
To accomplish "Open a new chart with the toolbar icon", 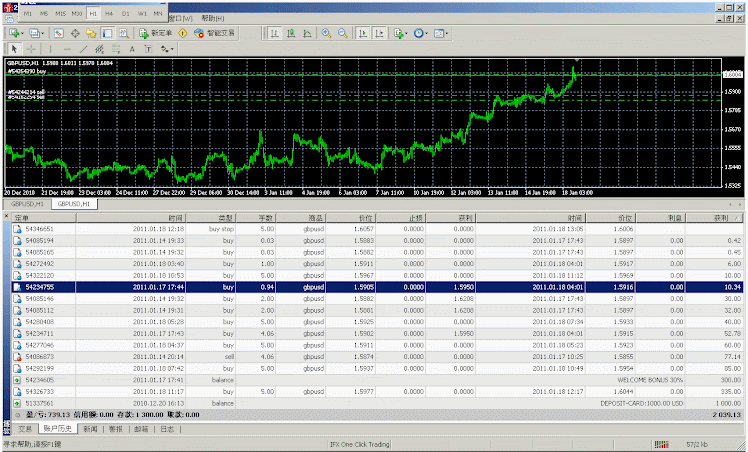I will point(14,33).
